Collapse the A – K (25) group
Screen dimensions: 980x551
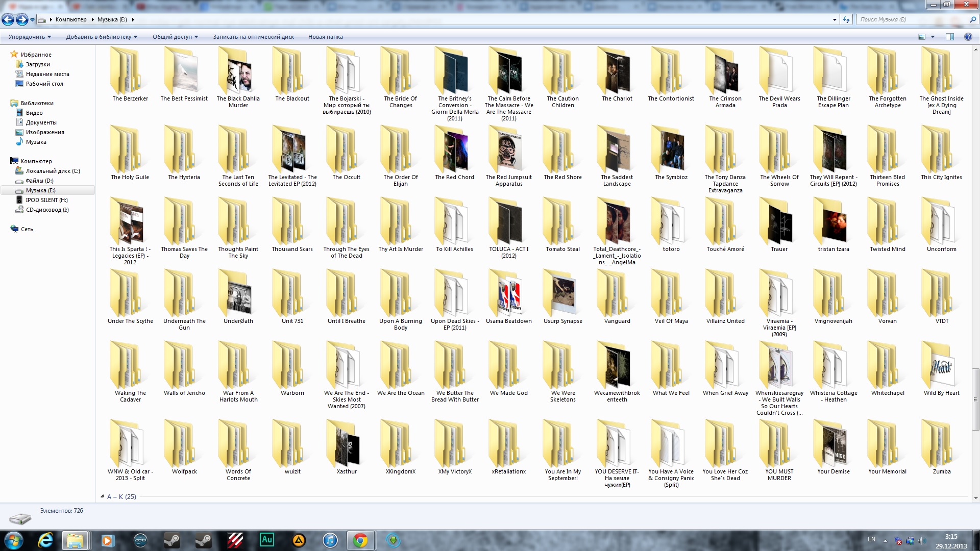[x=103, y=496]
